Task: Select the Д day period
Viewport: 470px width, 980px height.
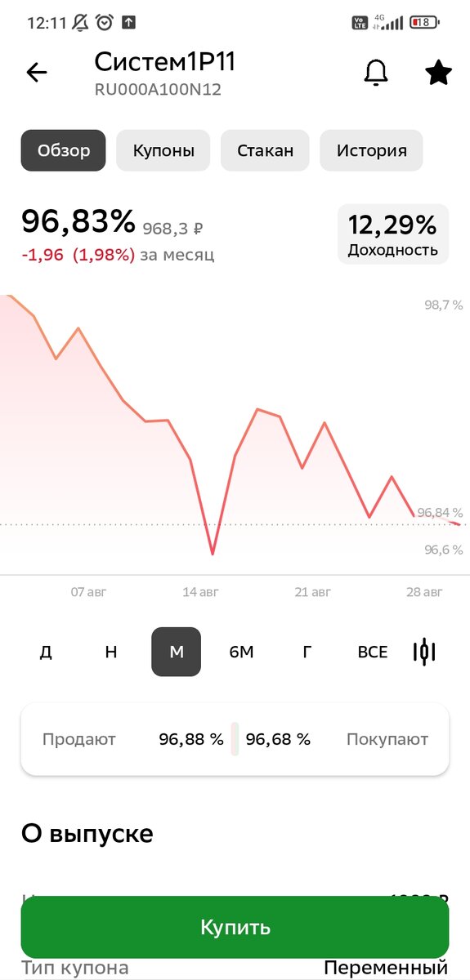Action: coord(46,652)
